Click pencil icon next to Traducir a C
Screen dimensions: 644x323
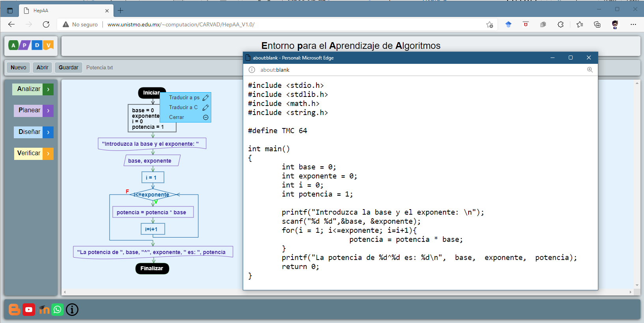coord(205,108)
